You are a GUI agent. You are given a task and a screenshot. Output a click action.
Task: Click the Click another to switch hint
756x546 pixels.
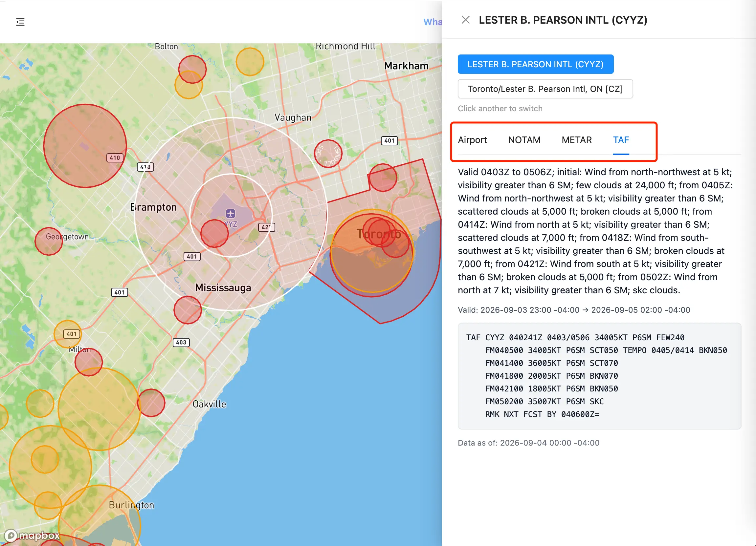coord(500,109)
